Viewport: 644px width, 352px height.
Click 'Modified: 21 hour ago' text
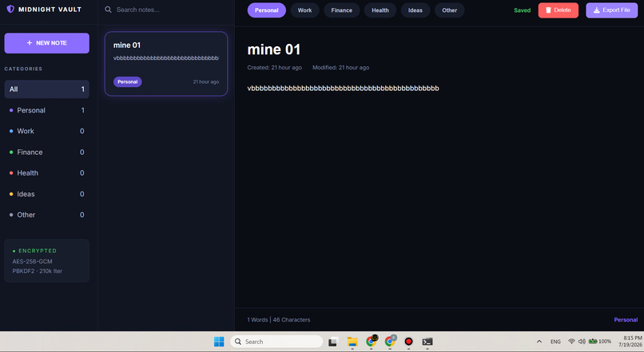click(x=340, y=68)
